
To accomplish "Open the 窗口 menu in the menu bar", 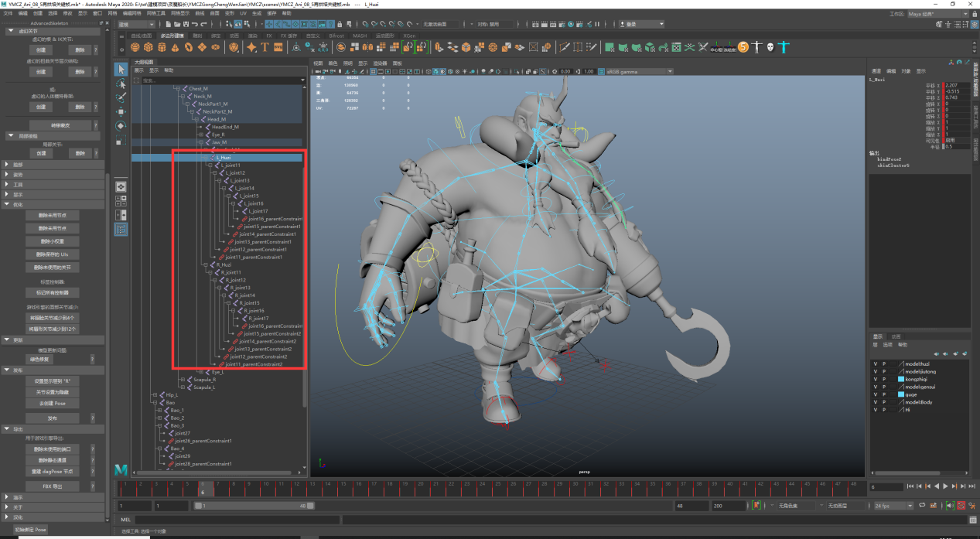I will [97, 13].
